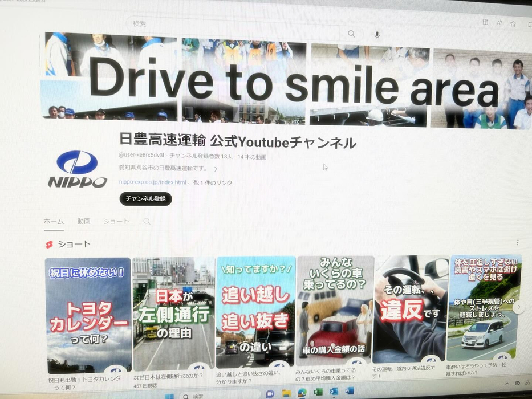Open the その運転、違反です short thumbnail
Screen dimensions: 532x399
411,310
